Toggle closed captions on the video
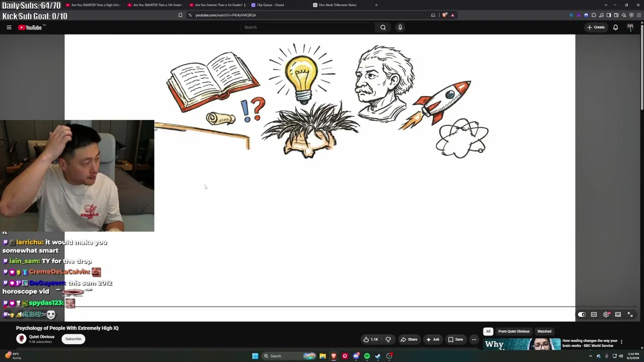This screenshot has width=644, height=362. pos(594,315)
